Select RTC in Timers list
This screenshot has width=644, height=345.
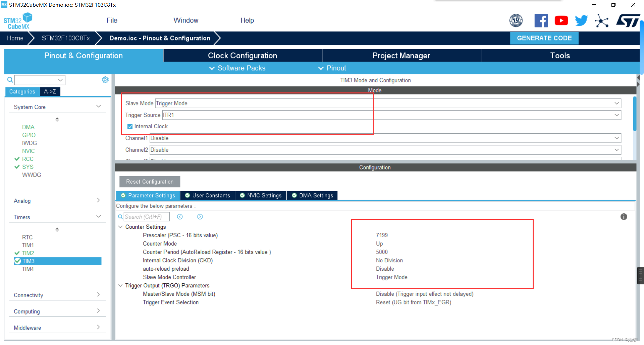[28, 237]
